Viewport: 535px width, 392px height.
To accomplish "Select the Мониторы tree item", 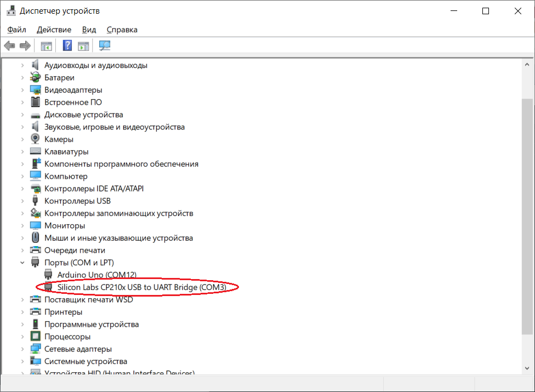I will pos(65,225).
